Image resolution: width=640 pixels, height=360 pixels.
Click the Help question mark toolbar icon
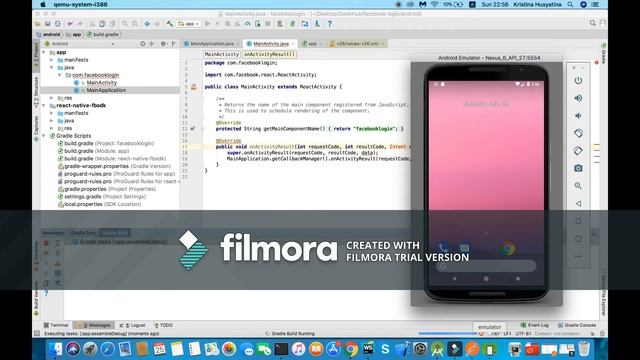pos(329,24)
